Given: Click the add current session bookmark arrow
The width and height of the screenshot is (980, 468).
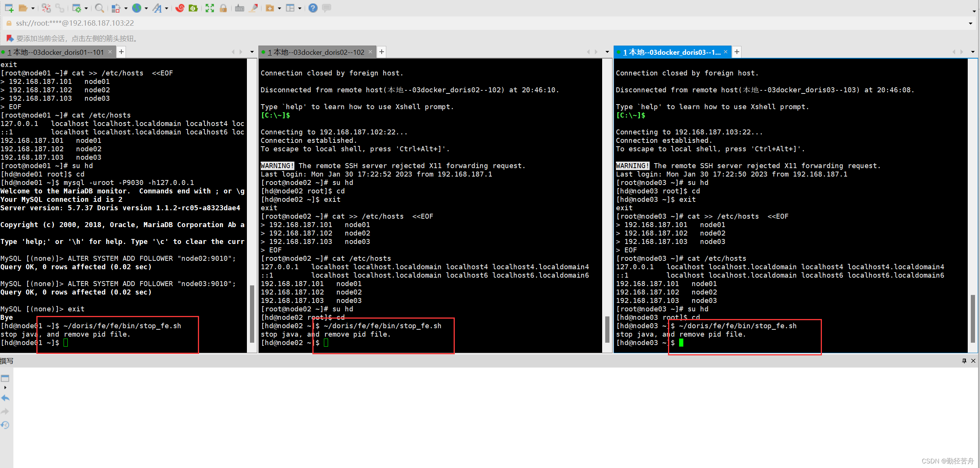Looking at the screenshot, I should point(10,38).
